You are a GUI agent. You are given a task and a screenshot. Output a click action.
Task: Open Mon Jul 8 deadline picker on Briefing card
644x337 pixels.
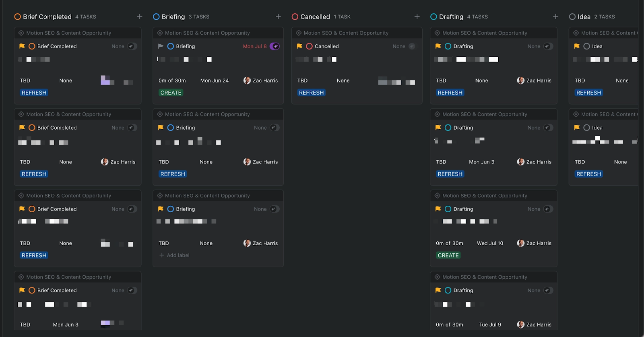[255, 46]
